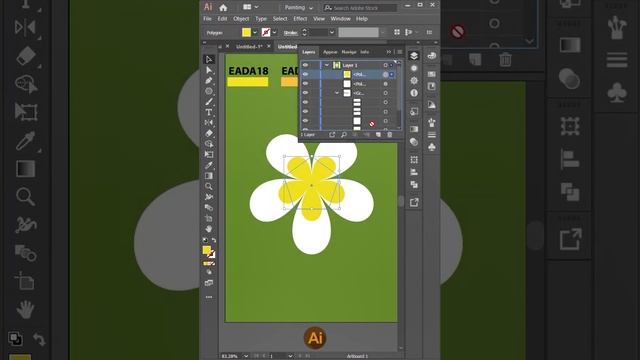Create new layer in Layers panel
The width and height of the screenshot is (640, 360).
(378, 135)
